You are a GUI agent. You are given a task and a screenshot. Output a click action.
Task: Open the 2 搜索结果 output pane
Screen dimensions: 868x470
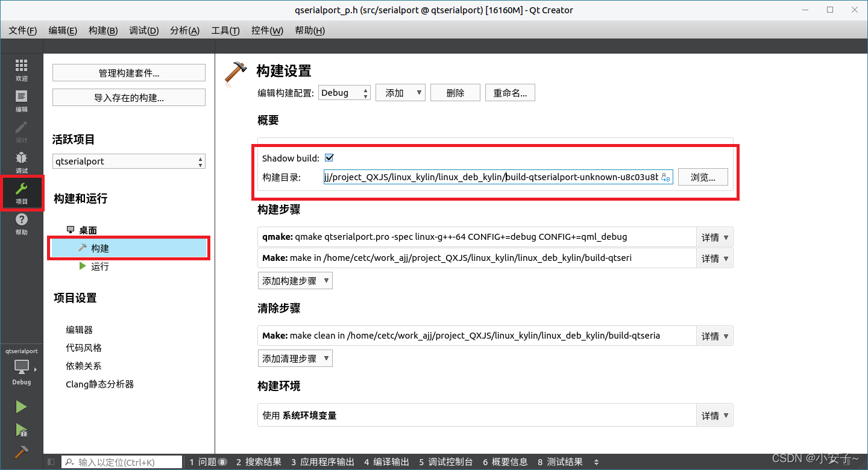click(x=259, y=462)
